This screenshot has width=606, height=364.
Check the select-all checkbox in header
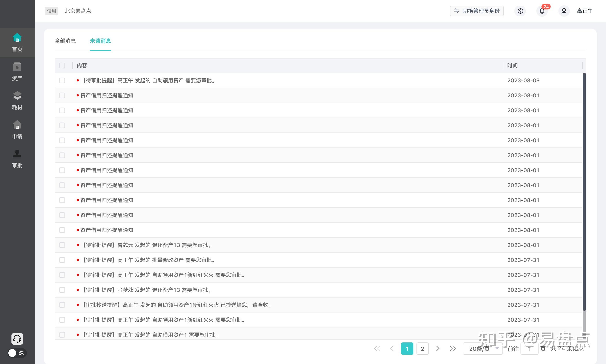62,66
